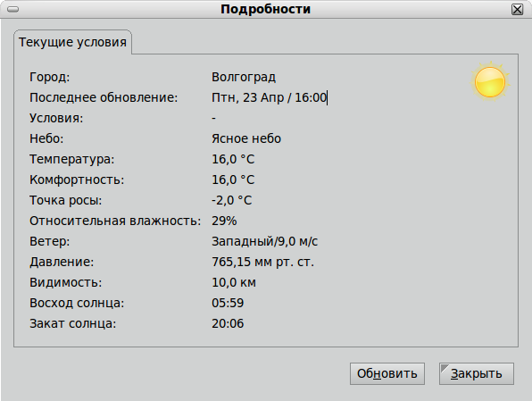Select the temperature value 16,0 °C
Screen dimensions: 532x401
tap(233, 159)
